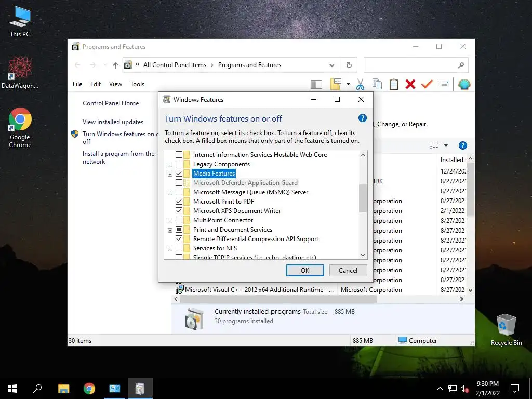
Task: Expand Print and Document Services node
Action: [170, 230]
